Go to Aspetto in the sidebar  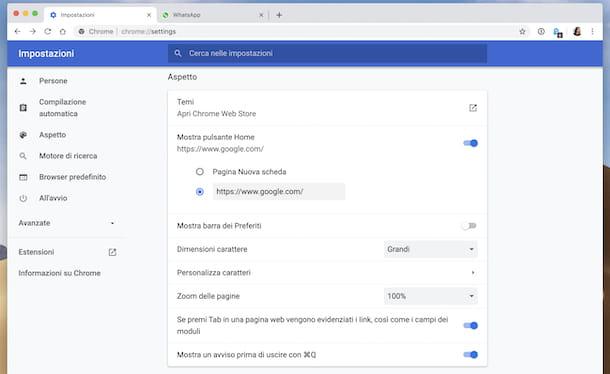53,135
